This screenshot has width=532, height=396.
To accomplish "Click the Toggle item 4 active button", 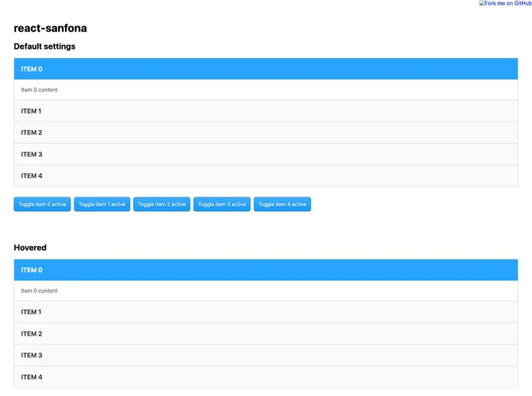I will (x=282, y=204).
